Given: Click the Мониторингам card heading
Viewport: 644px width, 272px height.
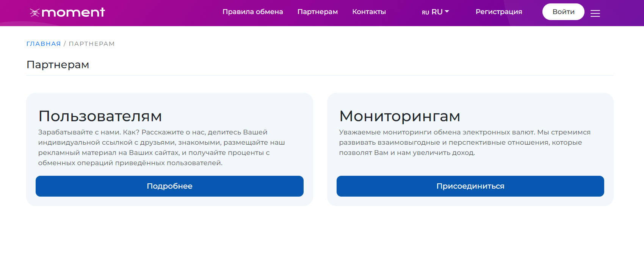Looking at the screenshot, I should point(400,116).
